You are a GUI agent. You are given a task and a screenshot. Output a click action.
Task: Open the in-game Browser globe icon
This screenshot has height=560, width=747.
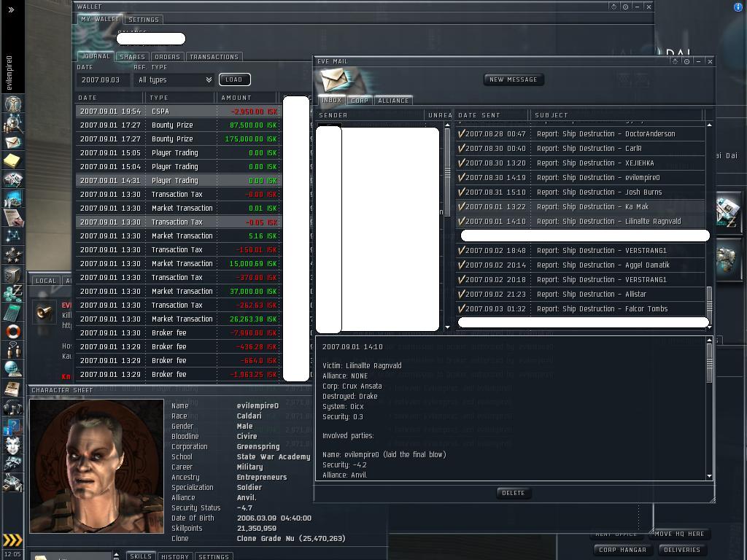(x=13, y=368)
